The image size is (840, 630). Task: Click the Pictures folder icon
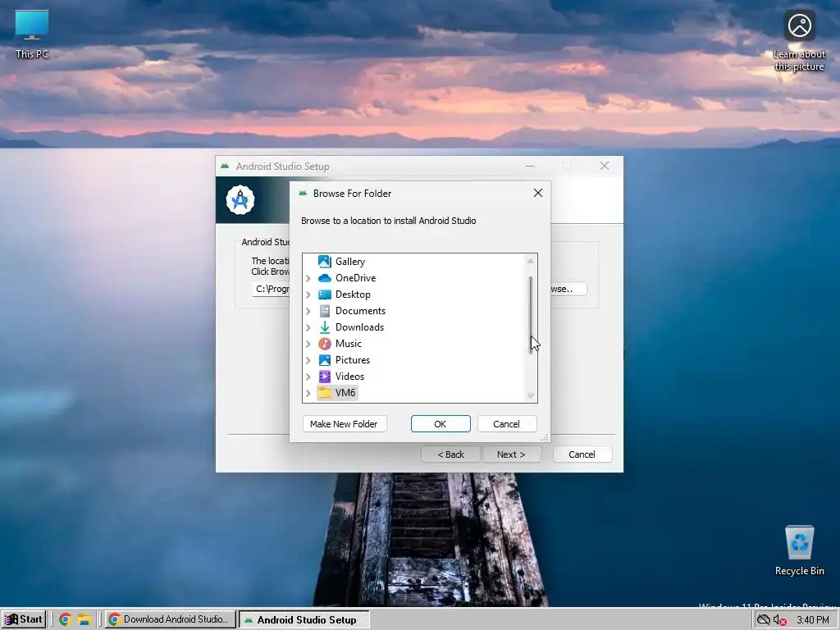325,360
